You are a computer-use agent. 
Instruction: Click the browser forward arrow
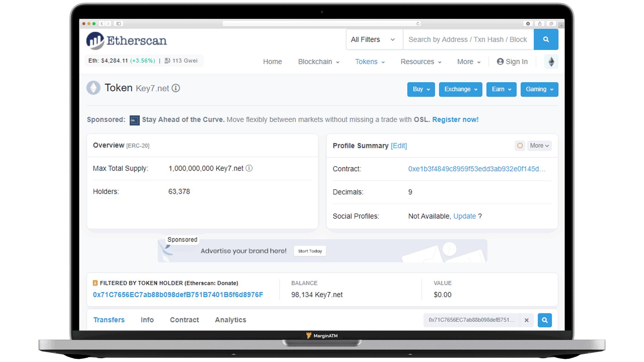pyautogui.click(x=108, y=23)
